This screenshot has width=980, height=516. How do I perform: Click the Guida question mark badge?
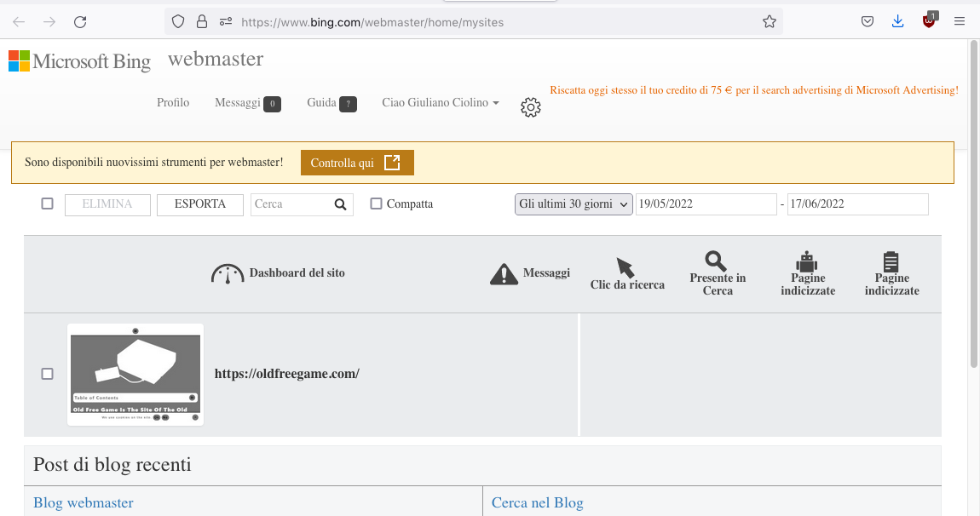[349, 105]
